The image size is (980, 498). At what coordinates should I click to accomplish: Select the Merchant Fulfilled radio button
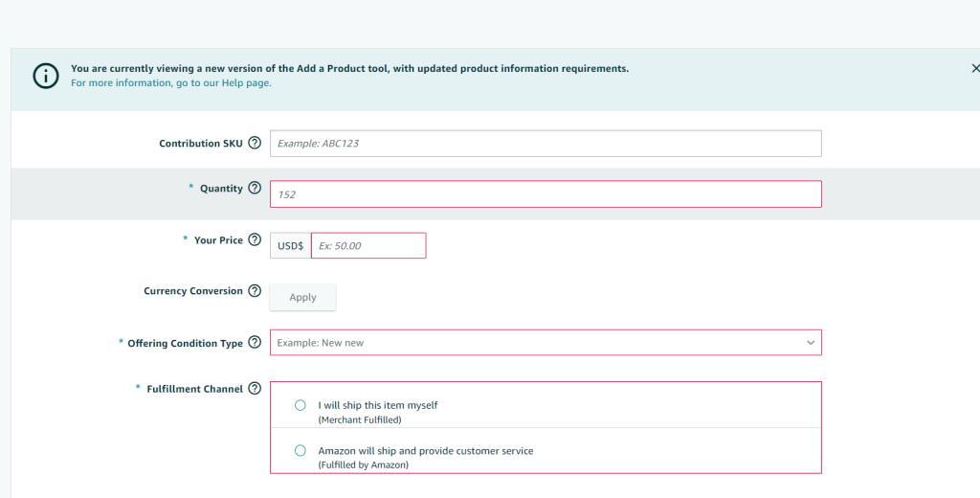(300, 405)
